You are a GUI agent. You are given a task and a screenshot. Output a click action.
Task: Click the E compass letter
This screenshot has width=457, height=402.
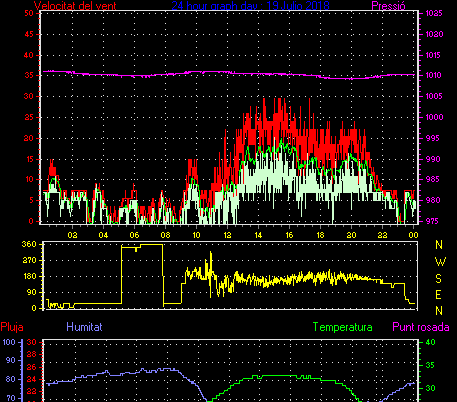439,295
